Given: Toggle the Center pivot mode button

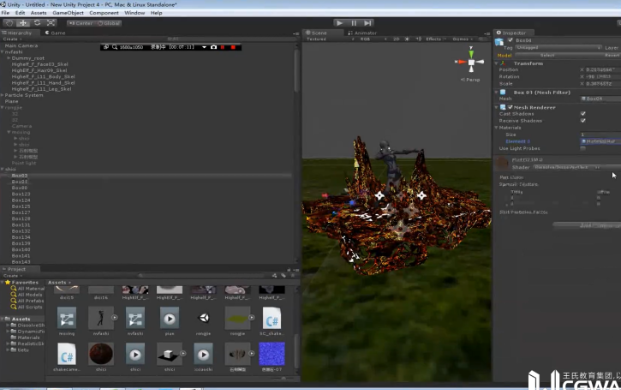Looking at the screenshot, I should [x=81, y=23].
